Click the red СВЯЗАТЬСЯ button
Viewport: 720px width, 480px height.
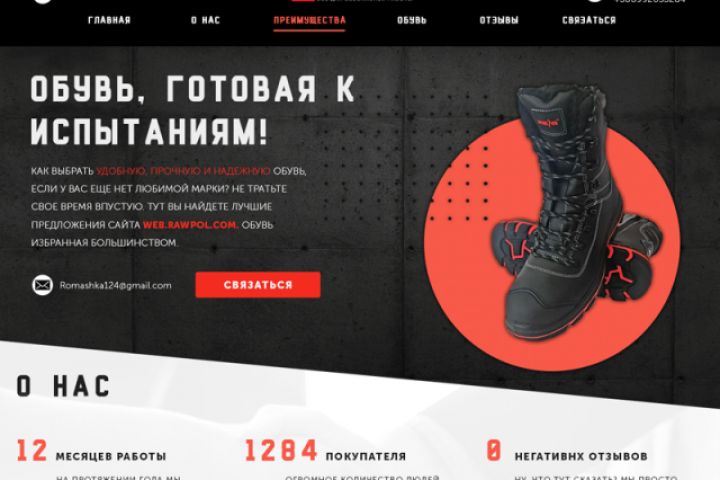click(258, 285)
